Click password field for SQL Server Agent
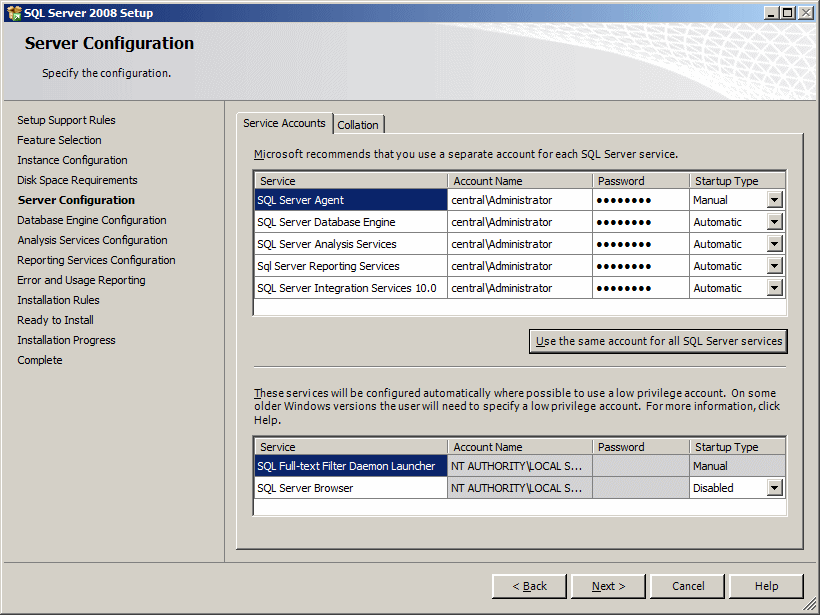The image size is (820, 615). (x=641, y=200)
